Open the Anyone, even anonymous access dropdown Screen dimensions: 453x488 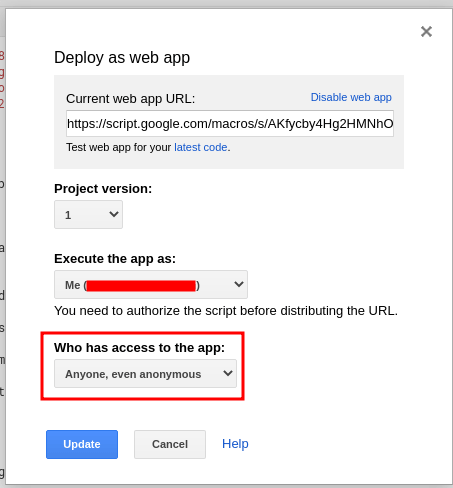pyautogui.click(x=145, y=373)
